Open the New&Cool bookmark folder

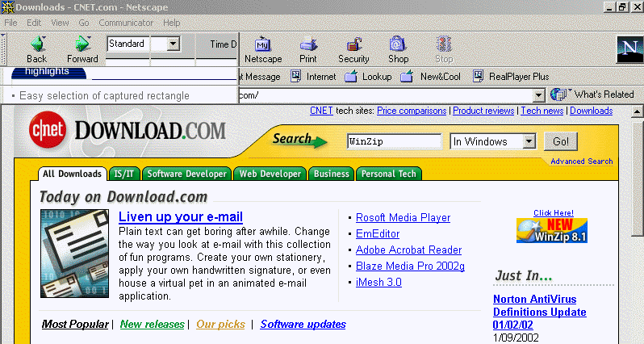(430, 77)
